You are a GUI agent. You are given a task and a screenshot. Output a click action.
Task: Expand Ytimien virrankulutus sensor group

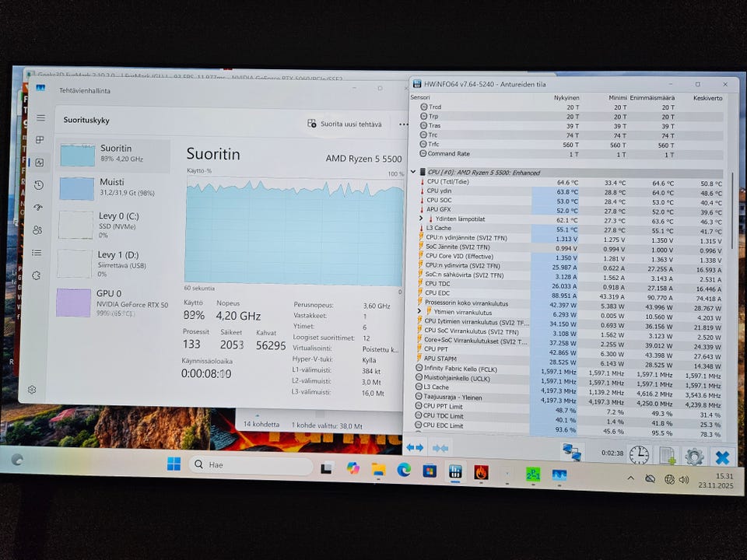tap(419, 311)
